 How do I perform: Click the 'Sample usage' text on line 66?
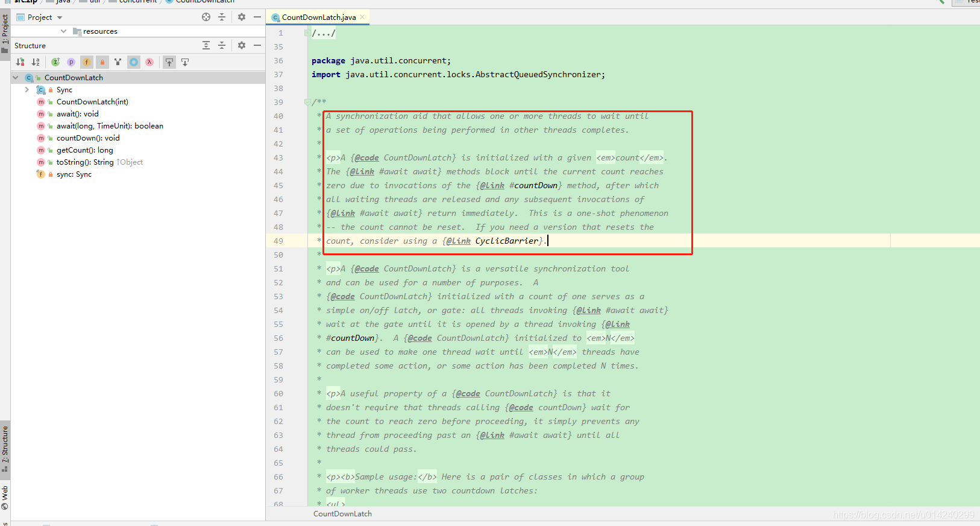pyautogui.click(x=386, y=477)
